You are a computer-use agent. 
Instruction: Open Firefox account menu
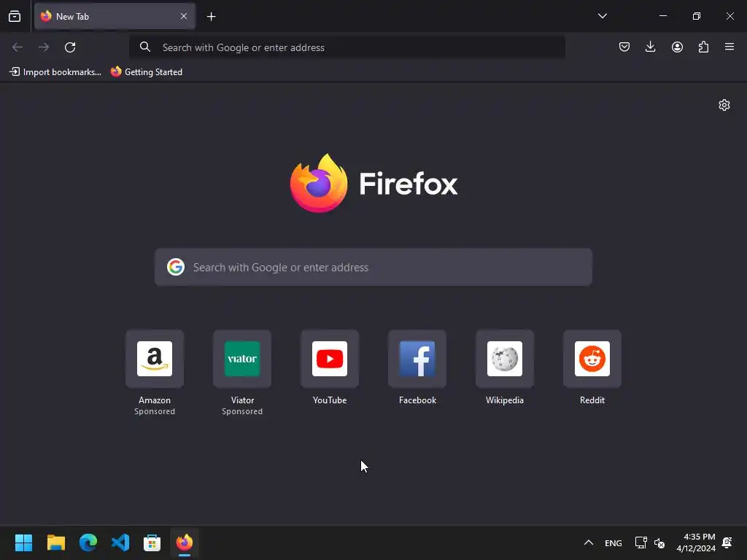[x=677, y=47]
